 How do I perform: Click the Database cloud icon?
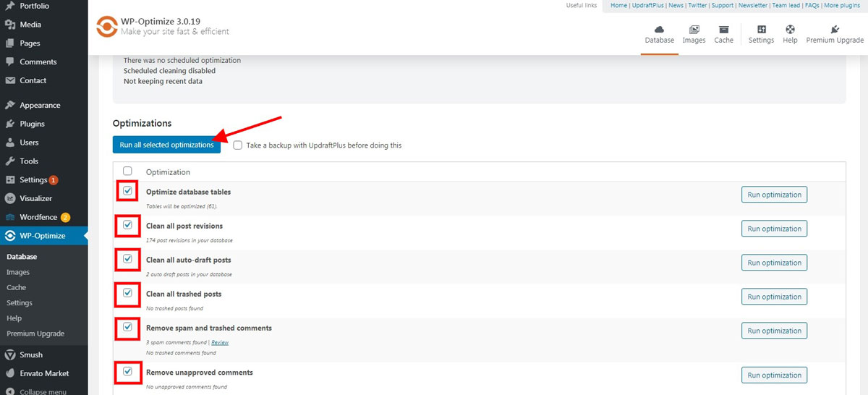(659, 30)
